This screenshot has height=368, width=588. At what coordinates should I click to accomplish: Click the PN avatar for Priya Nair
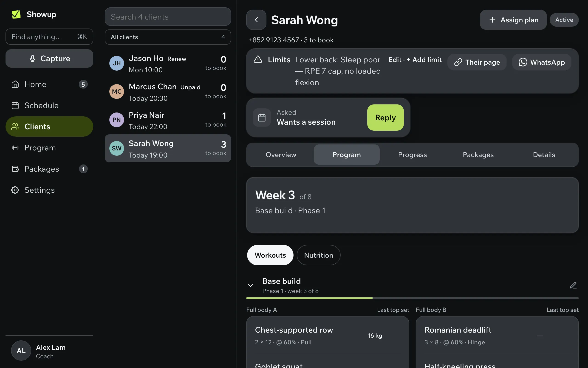(x=117, y=120)
